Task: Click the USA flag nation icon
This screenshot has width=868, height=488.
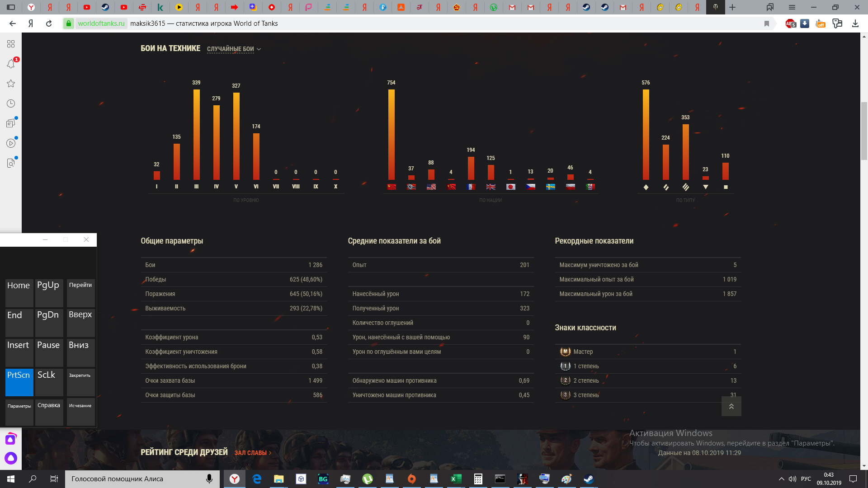Action: coord(431,187)
